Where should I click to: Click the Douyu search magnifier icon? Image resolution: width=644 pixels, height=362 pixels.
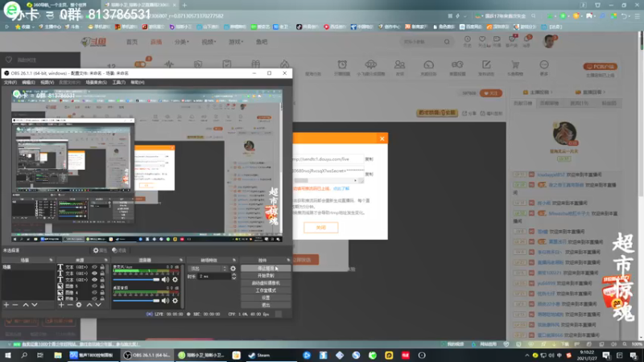pyautogui.click(x=447, y=42)
